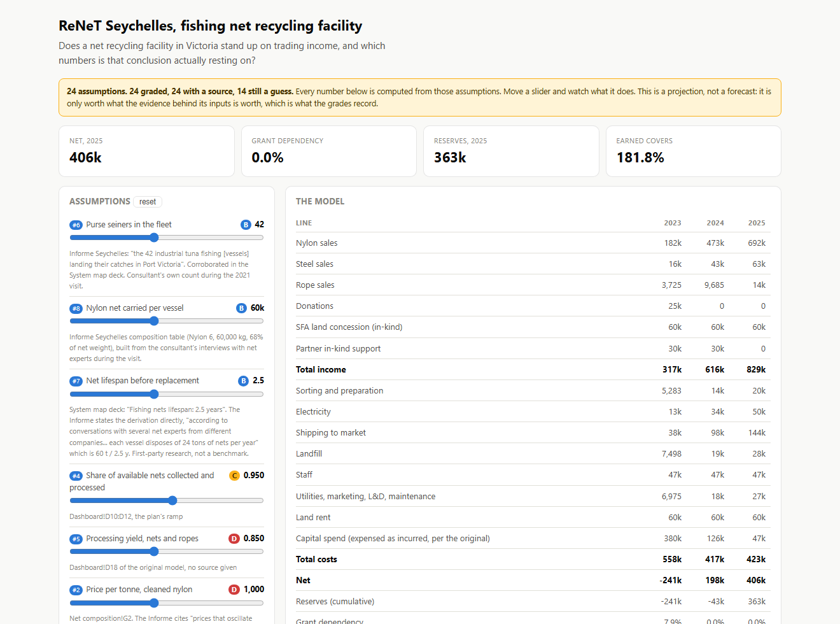Click the B grade badge for Purse seiners
The height and width of the screenshot is (624, 840).
(246, 225)
